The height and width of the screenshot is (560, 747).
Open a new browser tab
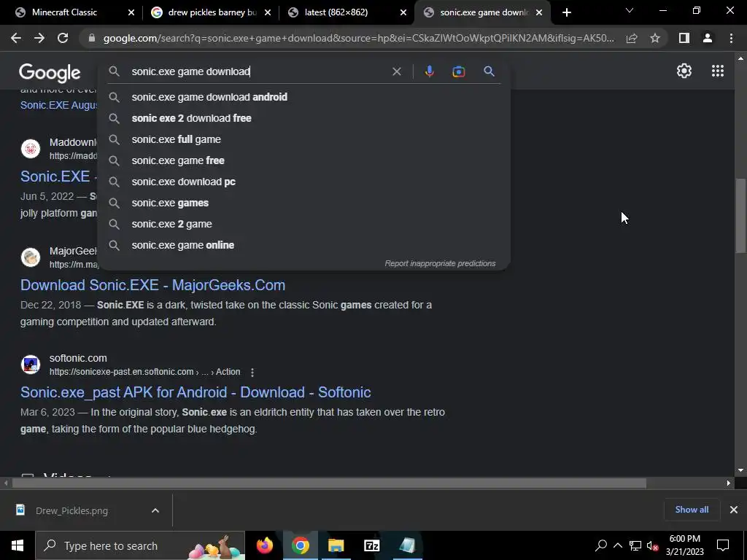tap(566, 12)
